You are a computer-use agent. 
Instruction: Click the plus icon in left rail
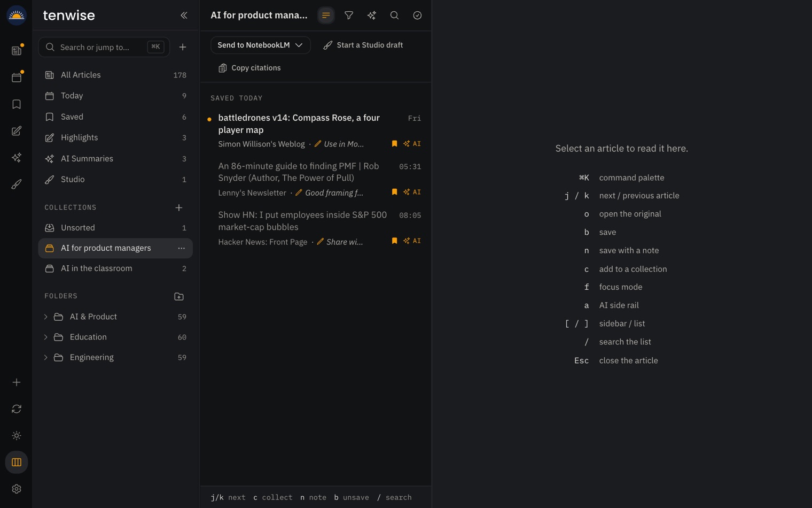[x=17, y=382]
